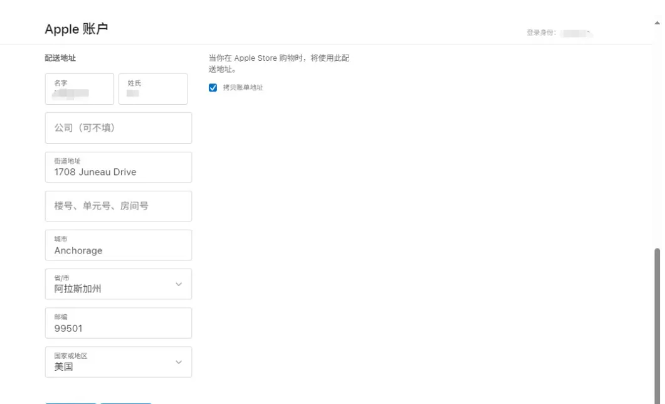This screenshot has width=665, height=404.
Task: Open the 省/市 dropdown showing 阿拉斯加州
Action: [x=118, y=284]
